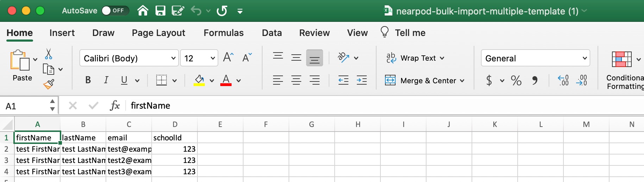Toggle Bold formatting
644x182 pixels.
[x=88, y=80]
